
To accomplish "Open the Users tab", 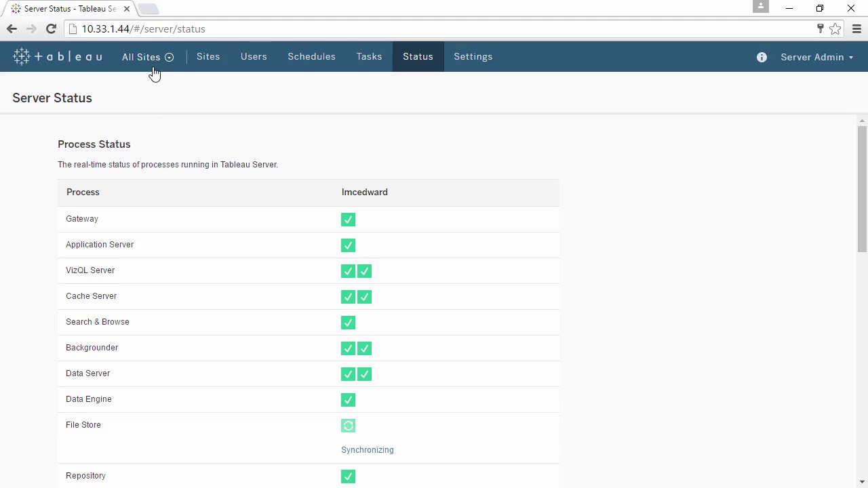I will pos(254,57).
